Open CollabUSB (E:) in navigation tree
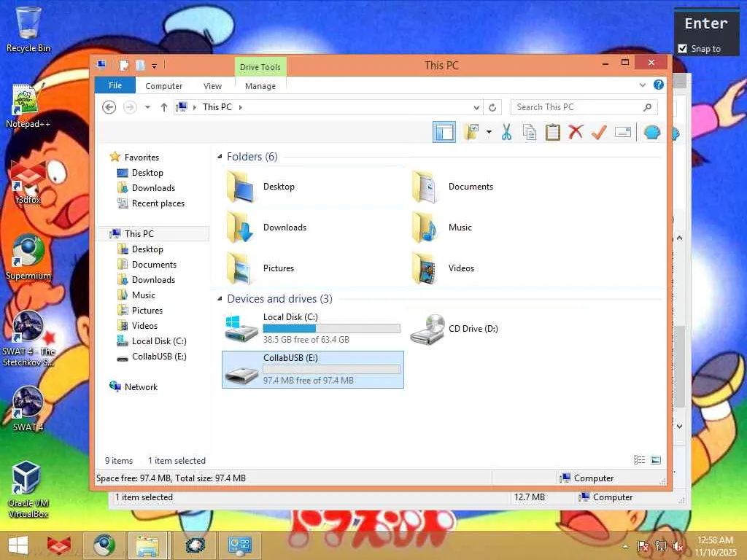Viewport: 747px width, 560px height. 158,356
